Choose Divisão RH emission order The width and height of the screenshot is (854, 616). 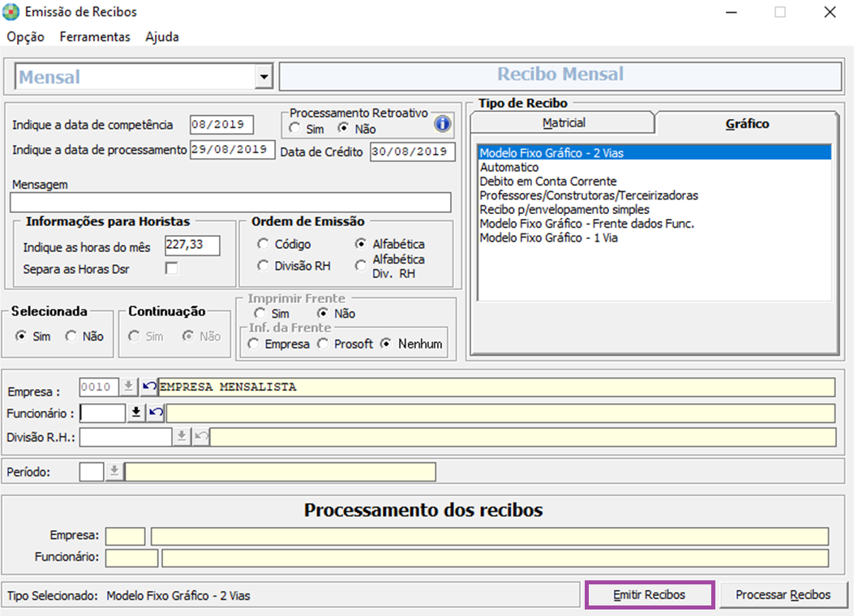[x=263, y=266]
